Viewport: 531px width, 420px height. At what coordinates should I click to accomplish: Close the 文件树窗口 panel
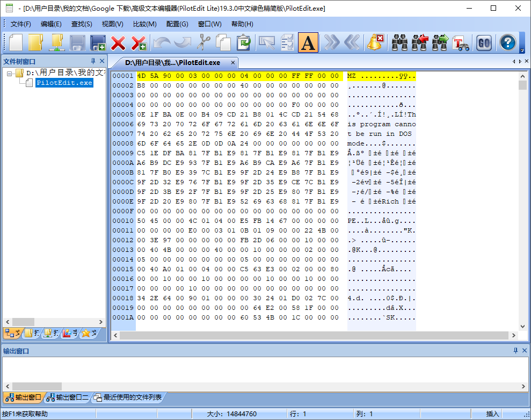tap(102, 61)
